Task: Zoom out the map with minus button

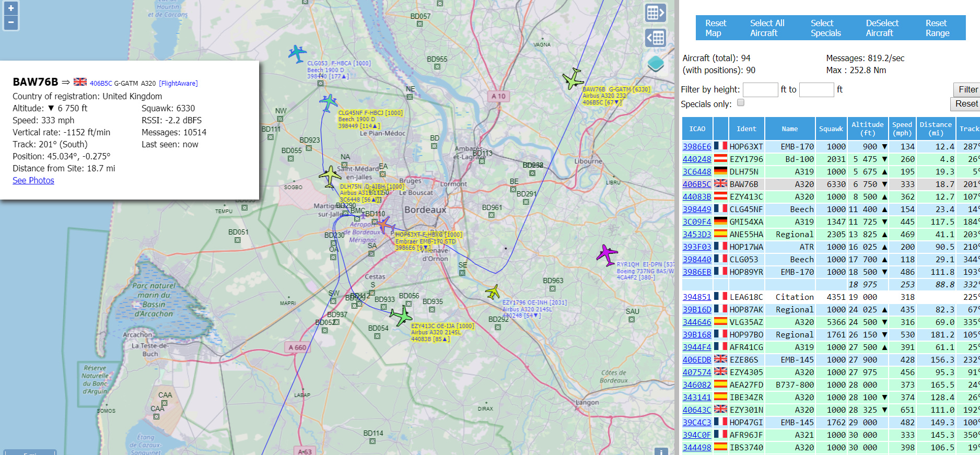Action: [11, 22]
